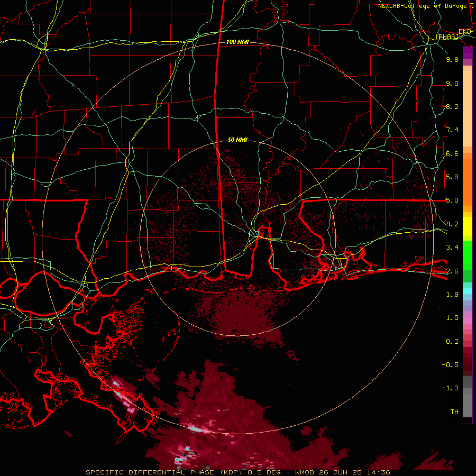
Task: Select the 5.8 value on the color scale
Action: (452, 177)
